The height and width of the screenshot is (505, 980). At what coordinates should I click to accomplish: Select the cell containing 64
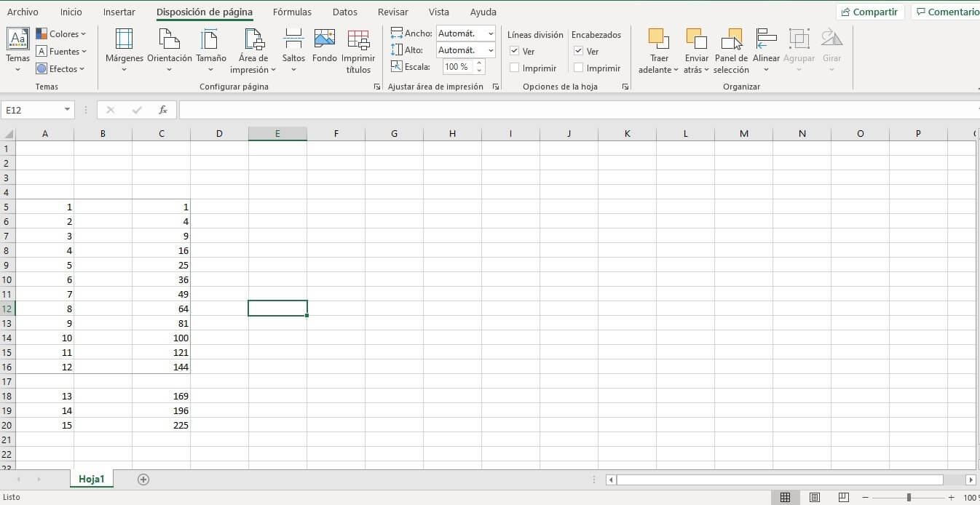coord(161,309)
